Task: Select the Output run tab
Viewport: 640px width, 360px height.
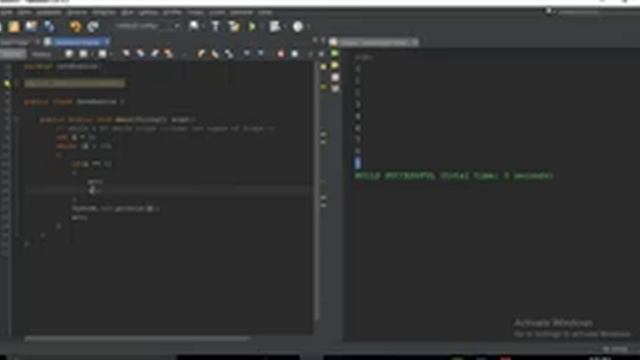Action: point(373,42)
